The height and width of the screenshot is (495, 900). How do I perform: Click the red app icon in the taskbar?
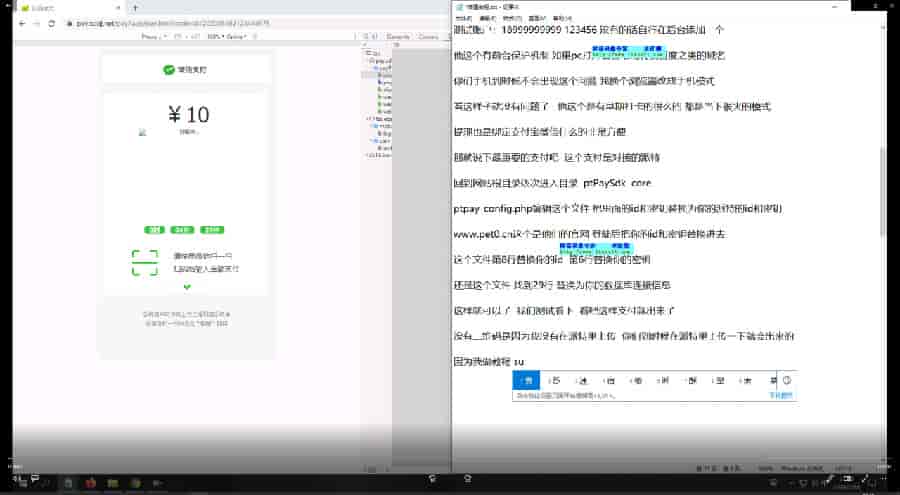click(x=91, y=484)
